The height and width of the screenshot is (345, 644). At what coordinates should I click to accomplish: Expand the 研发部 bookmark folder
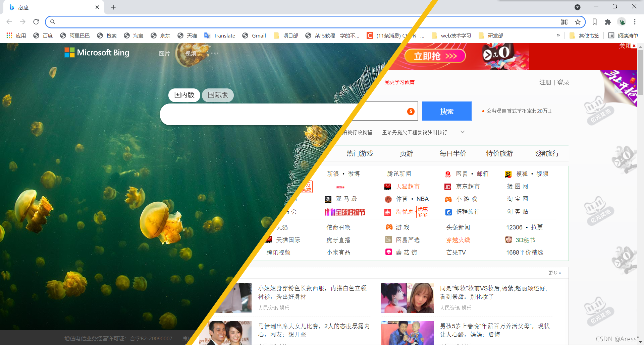click(x=491, y=36)
